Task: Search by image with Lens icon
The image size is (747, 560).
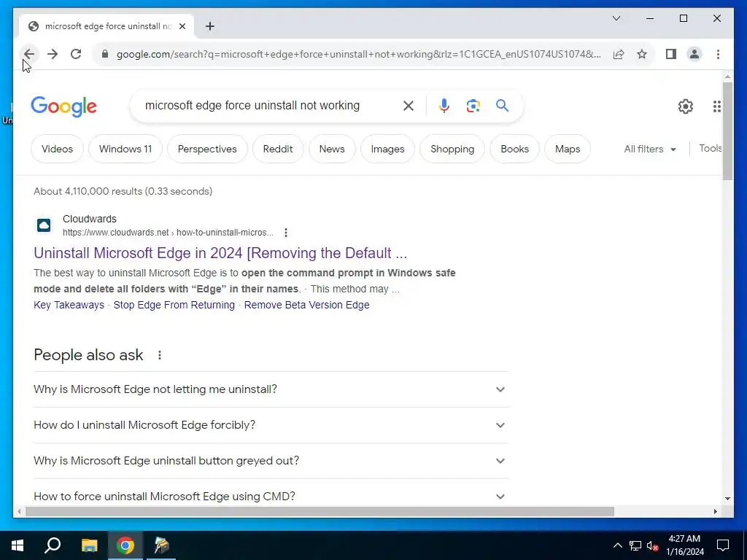Action: coord(473,106)
